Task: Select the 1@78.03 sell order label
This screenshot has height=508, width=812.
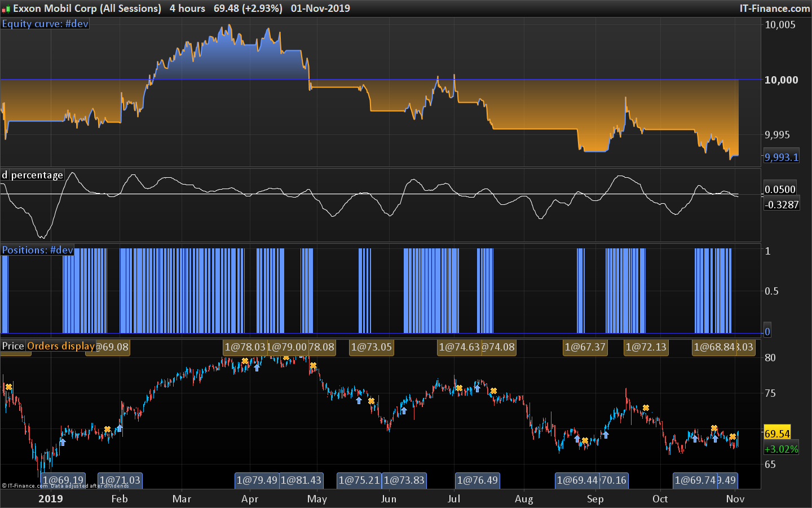Action: point(245,347)
